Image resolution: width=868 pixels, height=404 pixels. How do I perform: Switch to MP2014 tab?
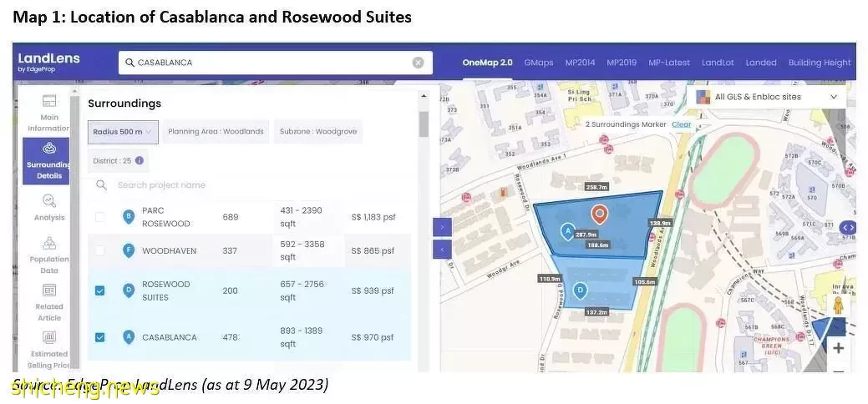[x=580, y=63]
